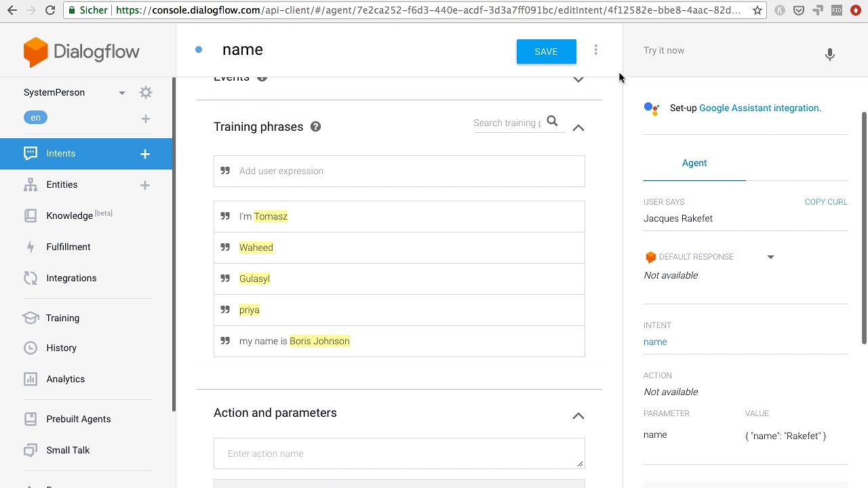Add a language with the plus icon
The height and width of the screenshot is (488, 868).
point(145,119)
